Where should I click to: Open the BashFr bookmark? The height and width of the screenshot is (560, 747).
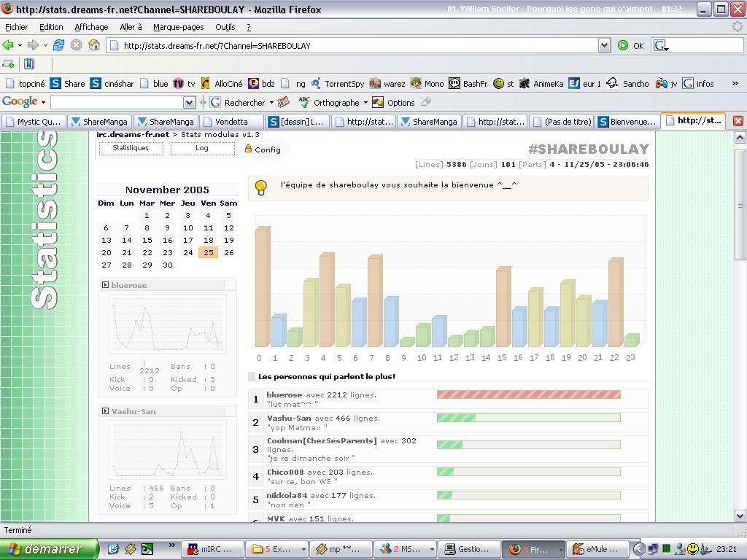[468, 84]
